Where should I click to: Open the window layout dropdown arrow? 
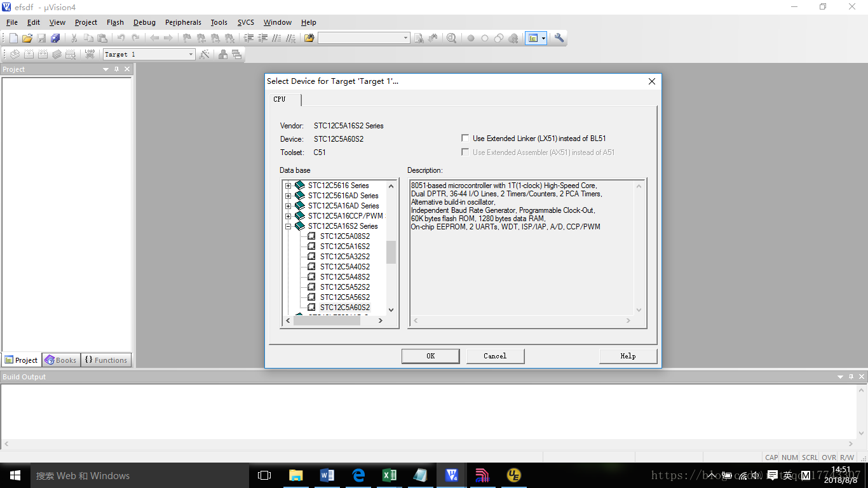click(543, 38)
